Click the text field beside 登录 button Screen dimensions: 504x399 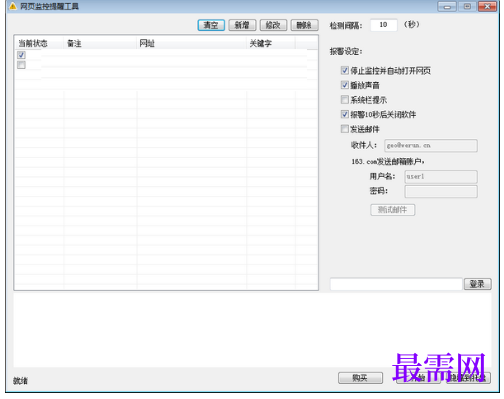[396, 284]
